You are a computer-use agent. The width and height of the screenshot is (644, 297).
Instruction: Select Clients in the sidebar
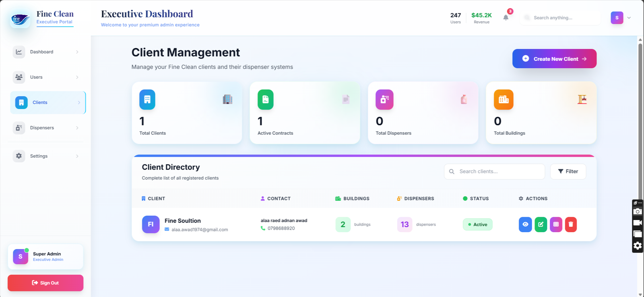point(48,102)
